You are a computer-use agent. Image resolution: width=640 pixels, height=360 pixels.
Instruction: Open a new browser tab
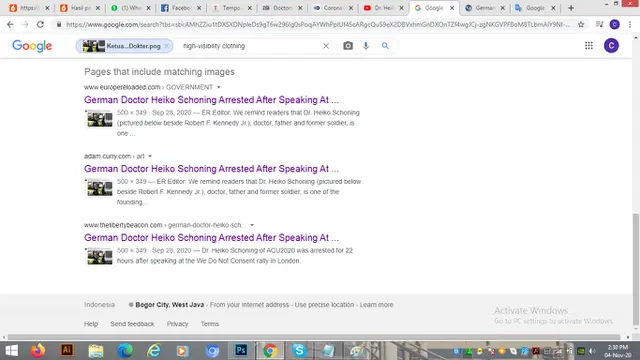(x=571, y=8)
